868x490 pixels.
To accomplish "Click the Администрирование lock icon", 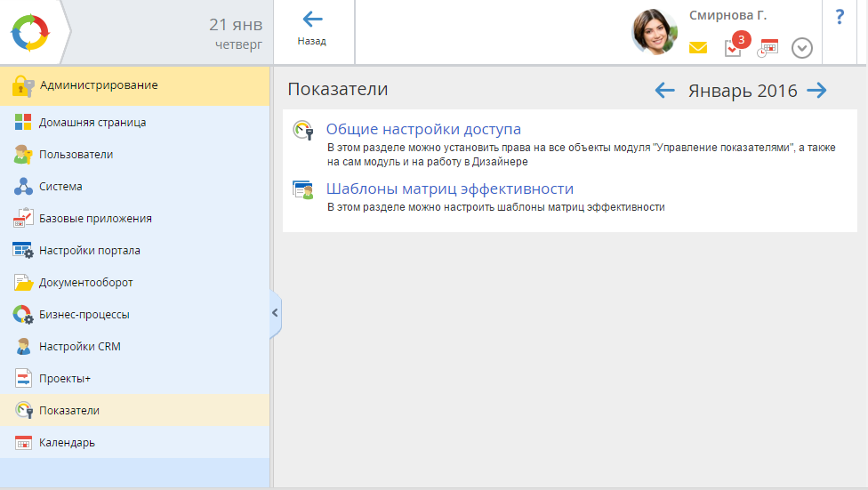I will coord(22,86).
